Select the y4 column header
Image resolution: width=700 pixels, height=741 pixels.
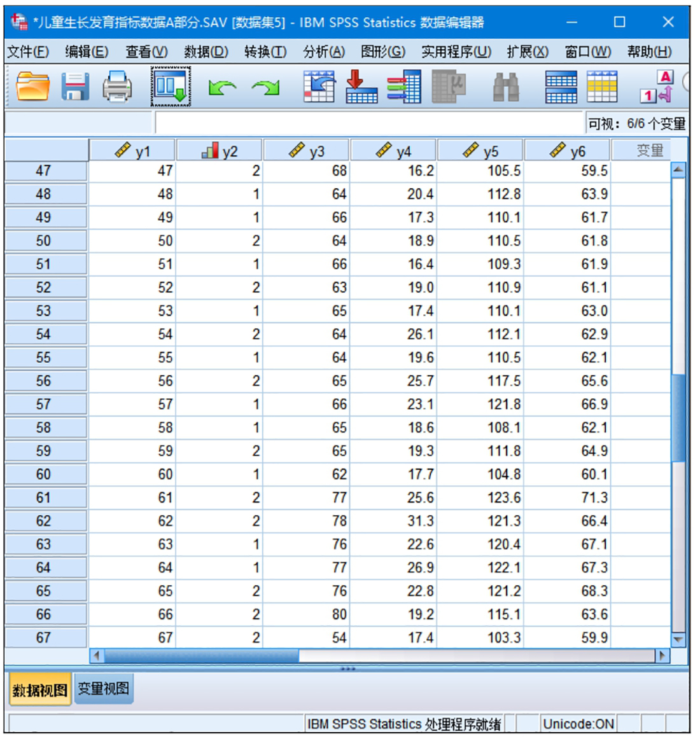click(x=393, y=151)
